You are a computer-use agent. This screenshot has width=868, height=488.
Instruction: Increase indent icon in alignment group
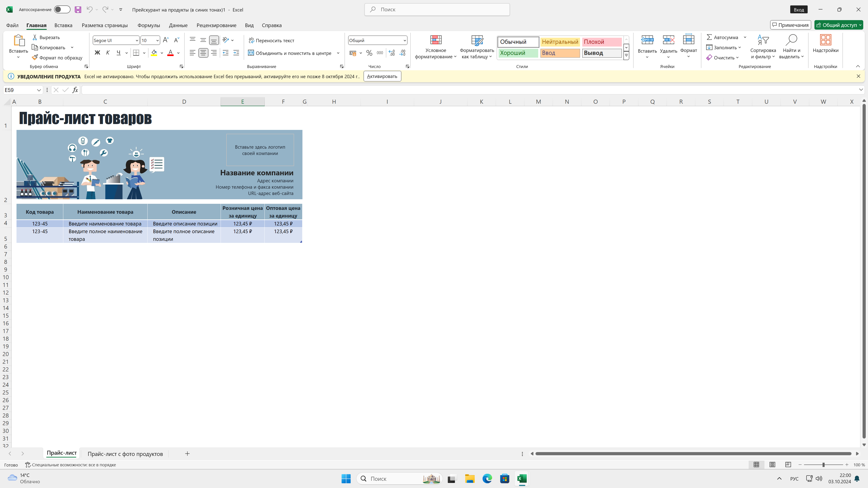(236, 53)
